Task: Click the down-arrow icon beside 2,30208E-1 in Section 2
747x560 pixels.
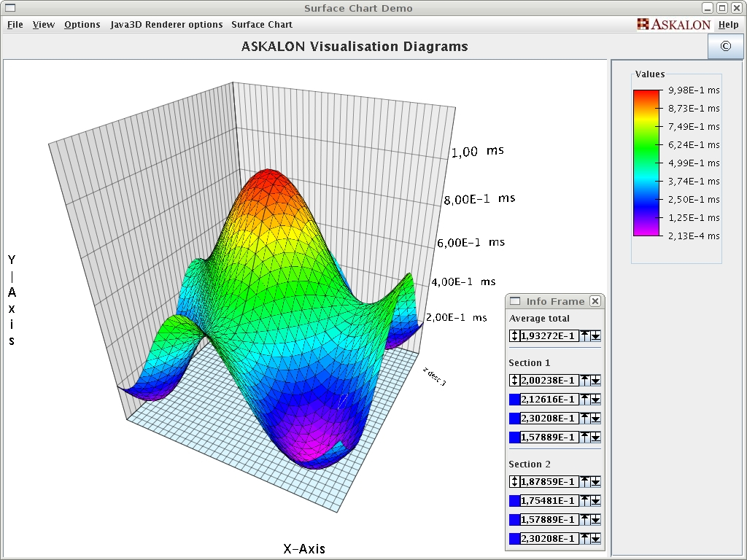Action: [595, 538]
